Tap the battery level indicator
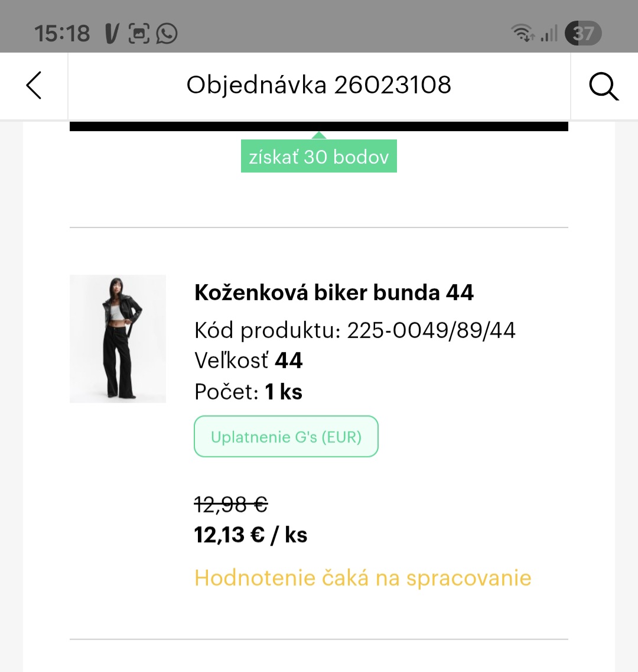 [582, 33]
